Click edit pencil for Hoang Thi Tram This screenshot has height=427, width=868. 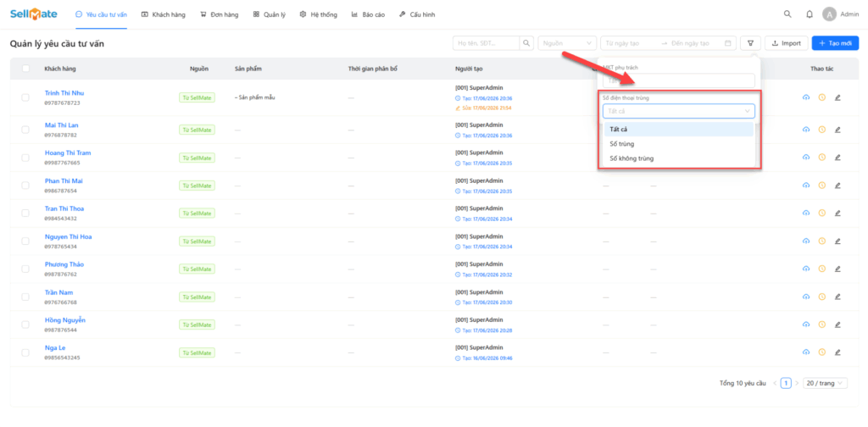pos(837,158)
